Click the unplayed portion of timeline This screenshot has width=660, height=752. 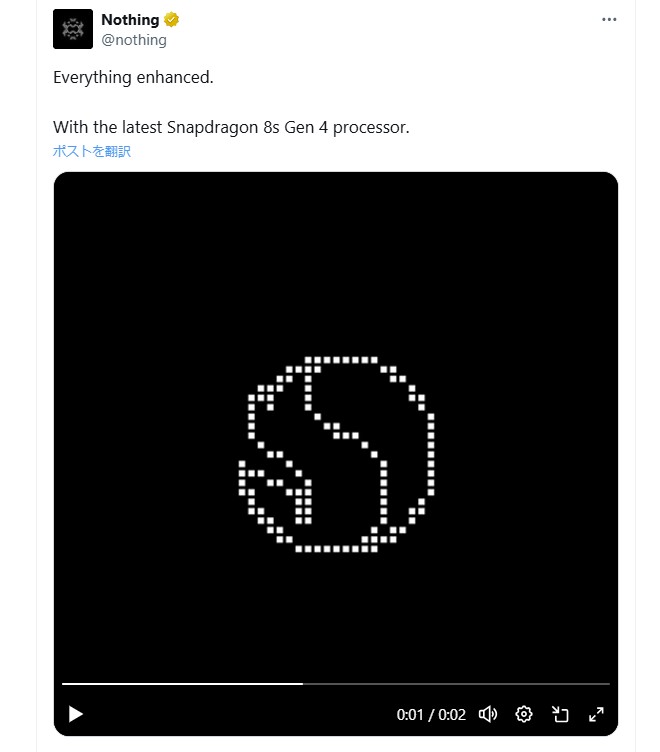click(x=456, y=683)
